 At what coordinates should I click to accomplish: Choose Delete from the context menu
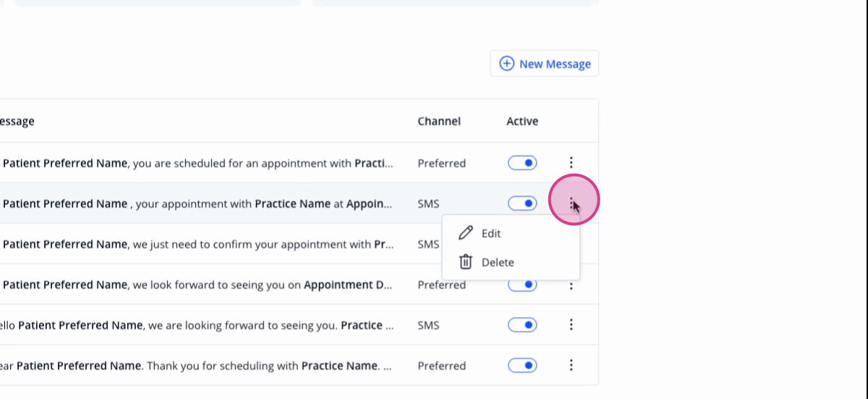[x=511, y=262]
